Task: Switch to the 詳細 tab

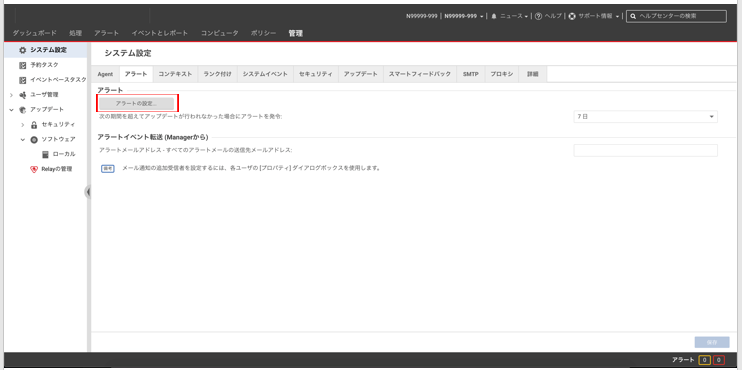Action: [x=533, y=74]
